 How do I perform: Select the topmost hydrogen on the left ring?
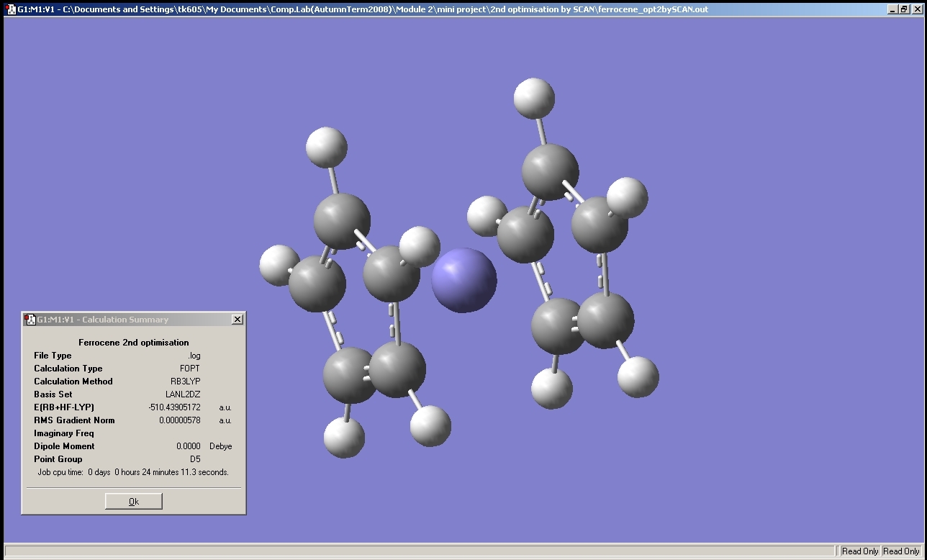tap(327, 148)
